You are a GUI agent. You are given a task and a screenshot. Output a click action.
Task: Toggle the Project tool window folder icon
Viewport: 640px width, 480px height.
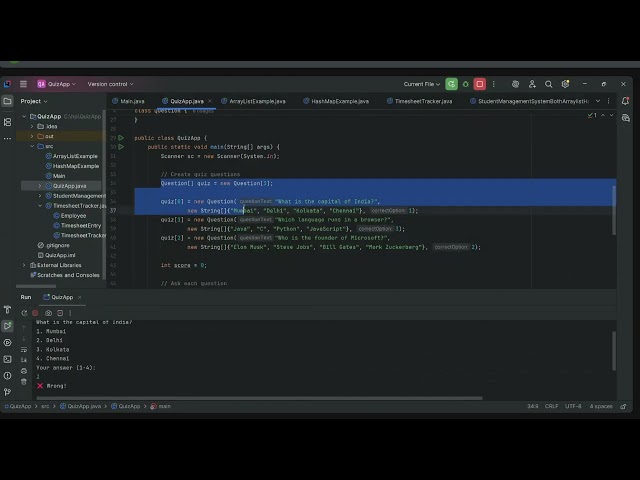point(7,101)
